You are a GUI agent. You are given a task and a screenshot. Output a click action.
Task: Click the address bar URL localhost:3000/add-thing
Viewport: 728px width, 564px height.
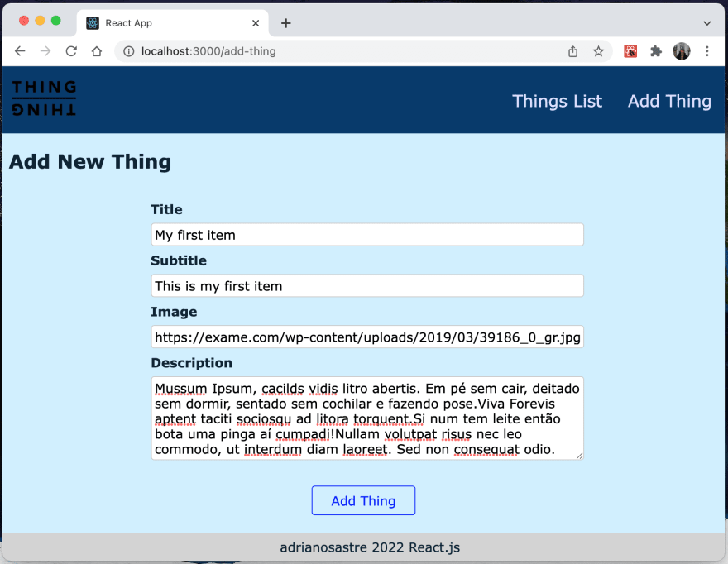[x=208, y=51]
